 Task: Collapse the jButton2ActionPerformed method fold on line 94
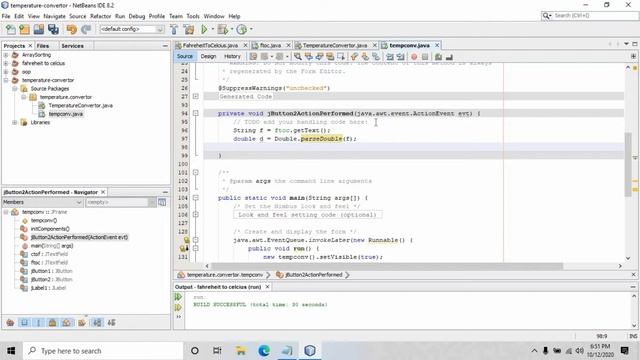click(x=196, y=113)
